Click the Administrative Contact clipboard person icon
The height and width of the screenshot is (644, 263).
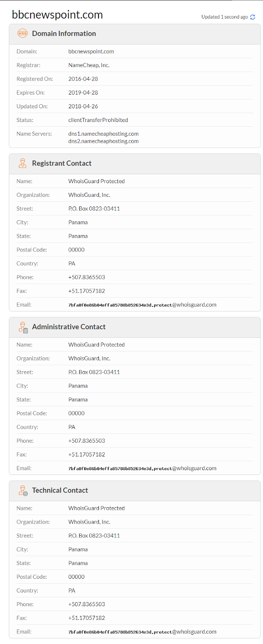tap(23, 327)
